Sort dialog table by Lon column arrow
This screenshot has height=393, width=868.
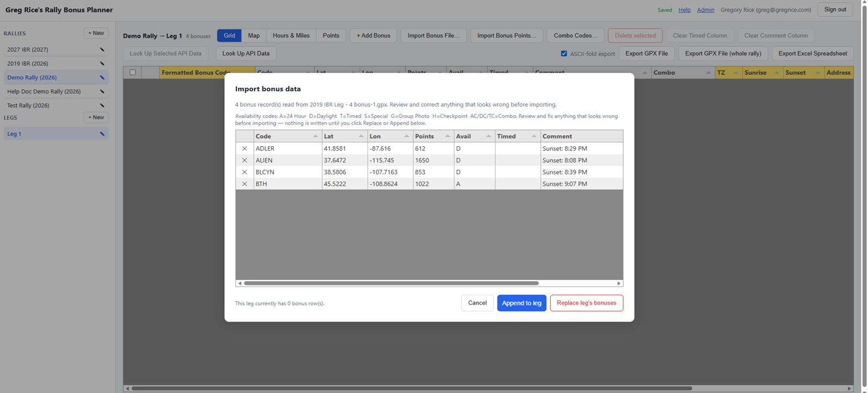tap(406, 136)
